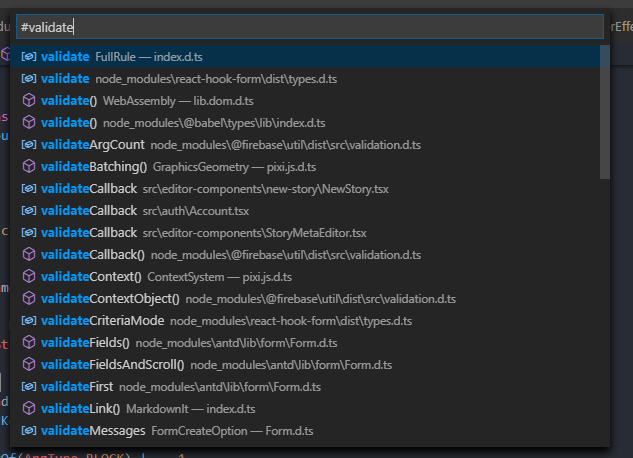Click the variable icon beside StoryMetaEditor.tsx validateCallback
The image size is (633, 458).
tap(29, 232)
